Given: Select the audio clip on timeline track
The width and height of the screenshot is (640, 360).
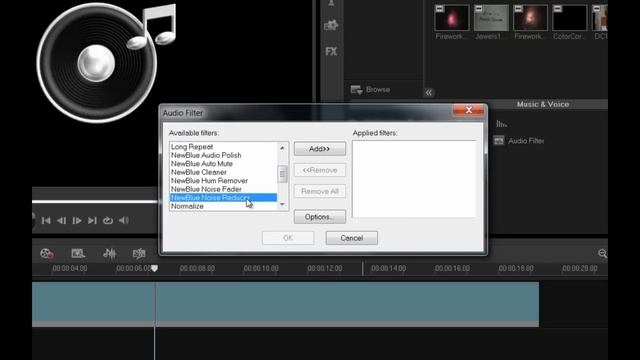Looking at the screenshot, I should pos(285,304).
